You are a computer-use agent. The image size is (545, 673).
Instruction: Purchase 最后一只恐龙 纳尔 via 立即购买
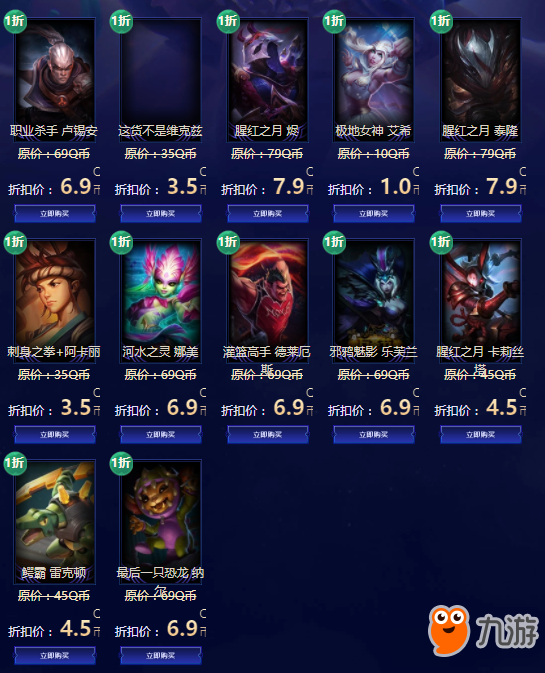point(161,655)
